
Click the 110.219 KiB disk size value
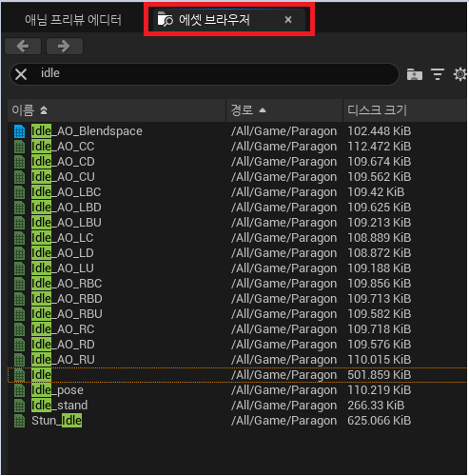click(x=379, y=390)
